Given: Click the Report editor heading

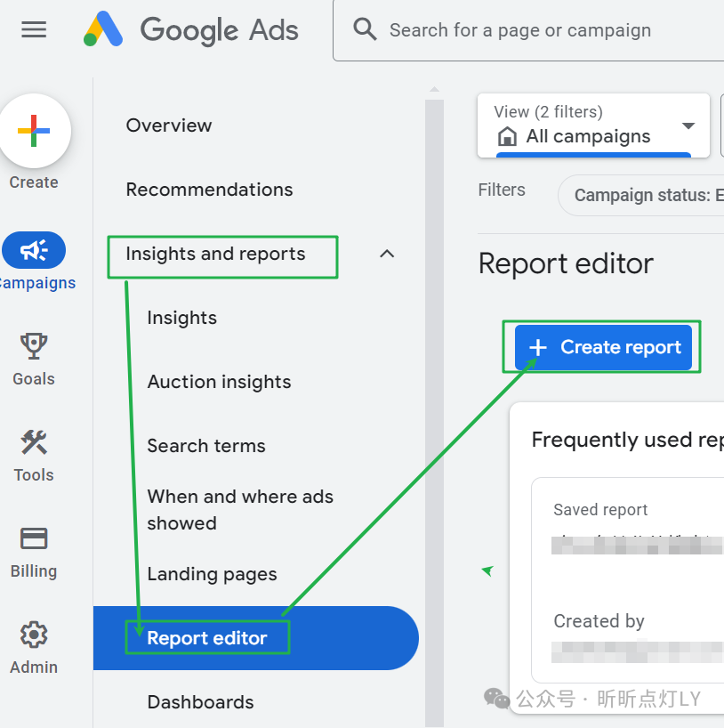Looking at the screenshot, I should point(566,263).
